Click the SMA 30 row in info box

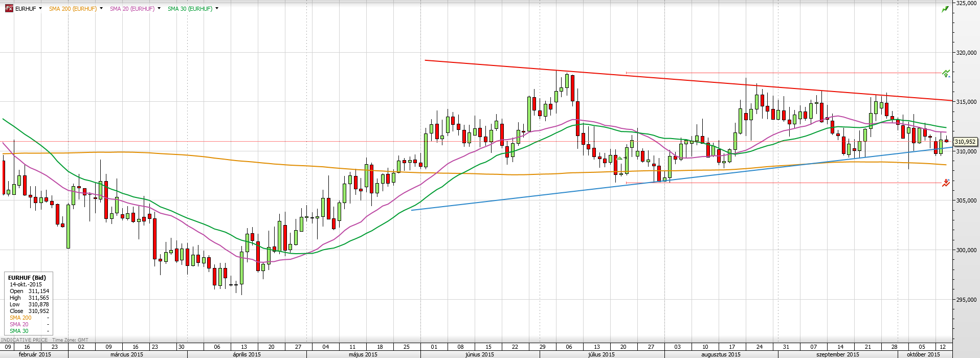click(x=29, y=331)
